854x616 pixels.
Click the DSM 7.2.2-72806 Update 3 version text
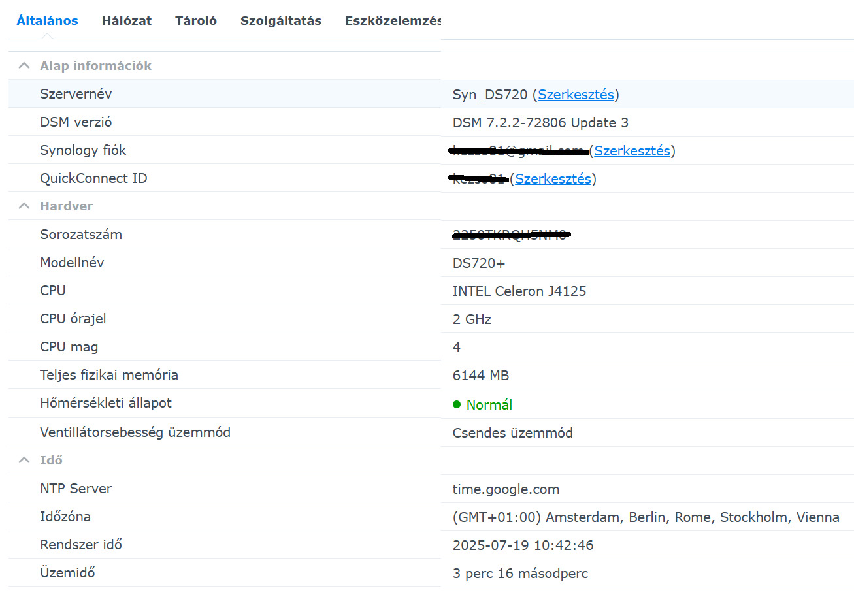point(540,123)
